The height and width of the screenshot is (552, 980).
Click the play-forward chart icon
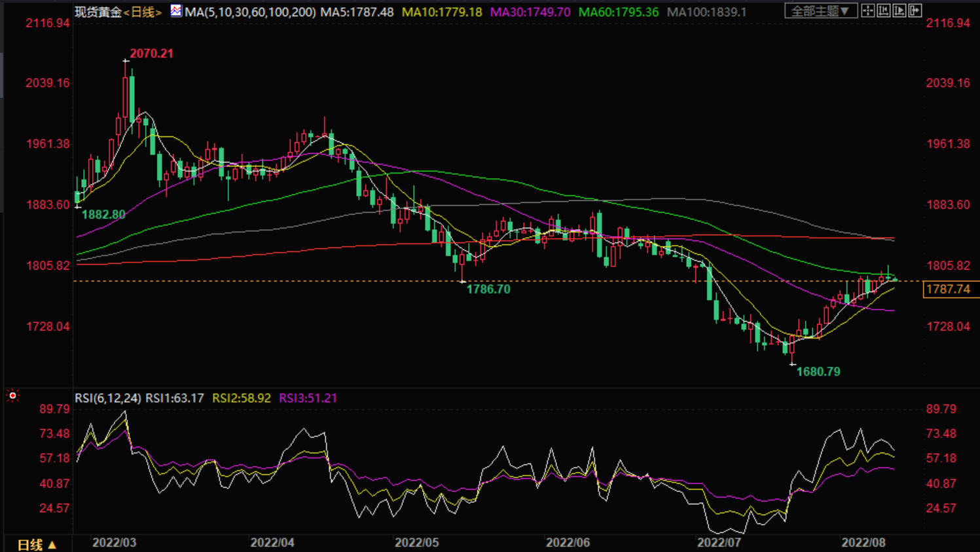[899, 11]
